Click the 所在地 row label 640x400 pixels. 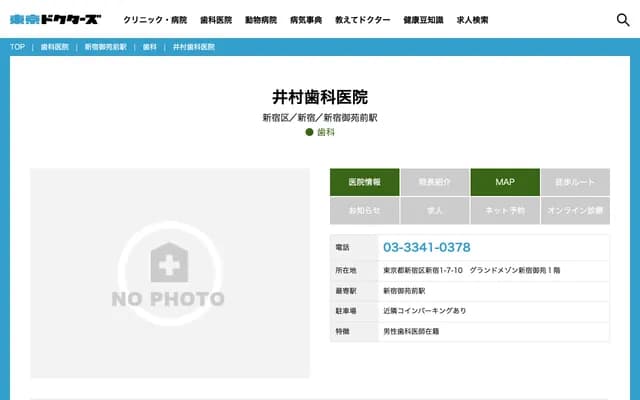click(x=346, y=270)
